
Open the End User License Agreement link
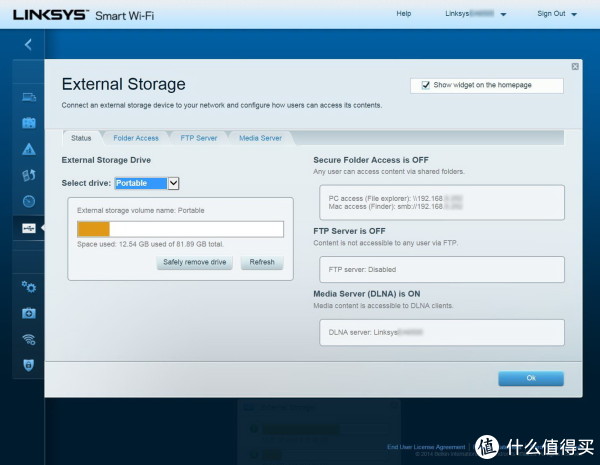click(426, 447)
